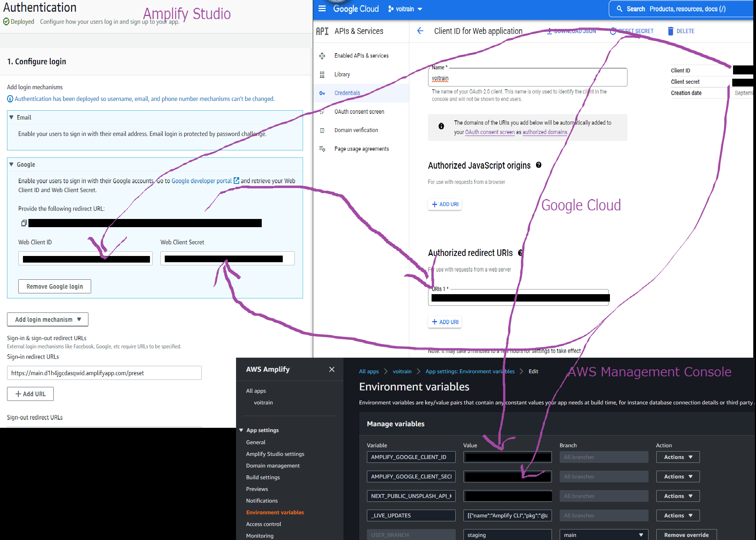Open Actions dropdown for AMPLIFY_GOOGLE_CLIENT_ID
This screenshot has width=756, height=540.
point(678,457)
